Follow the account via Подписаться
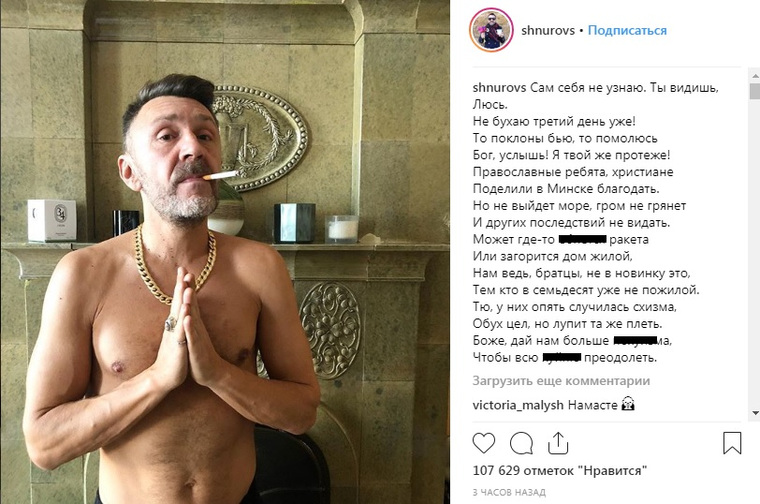This screenshot has height=504, width=760. 627,31
